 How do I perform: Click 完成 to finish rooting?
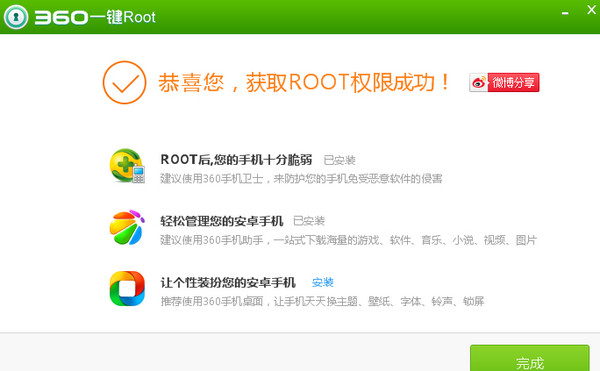click(x=530, y=358)
